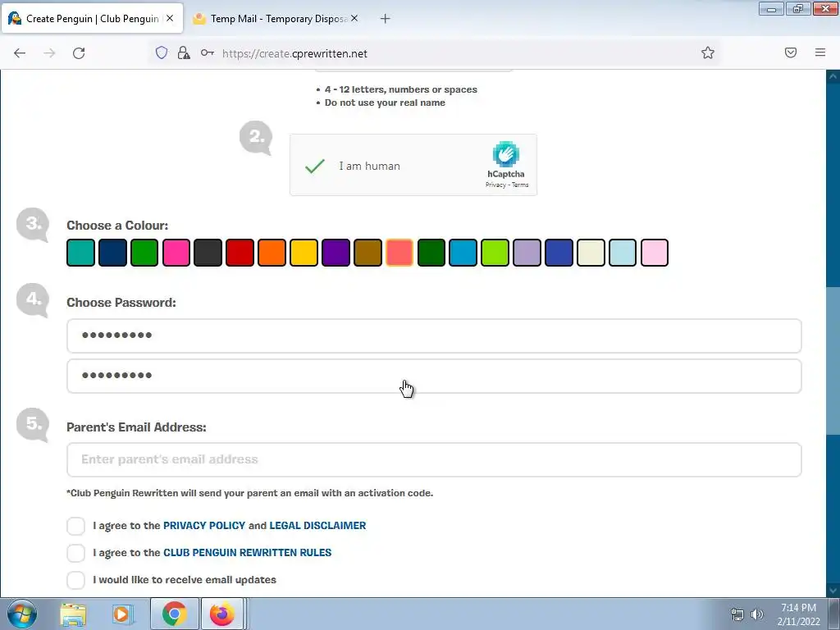Open a new tab with the plus button
This screenshot has height=630, width=840.
pos(386,19)
